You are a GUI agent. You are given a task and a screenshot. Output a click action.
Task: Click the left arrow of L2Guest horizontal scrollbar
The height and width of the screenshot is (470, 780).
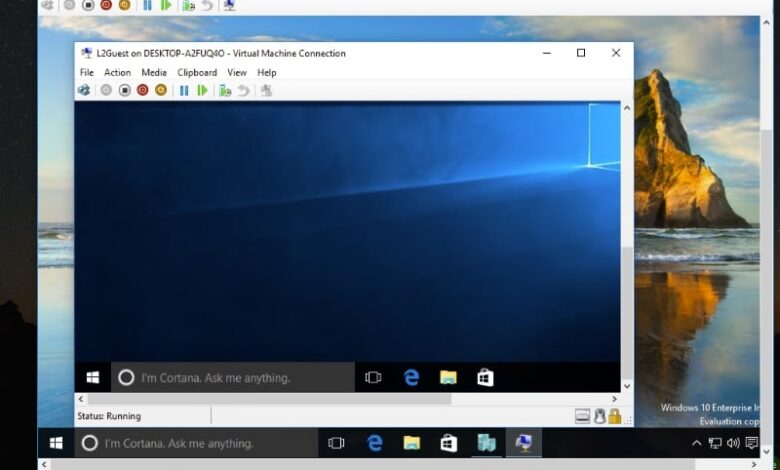click(81, 399)
